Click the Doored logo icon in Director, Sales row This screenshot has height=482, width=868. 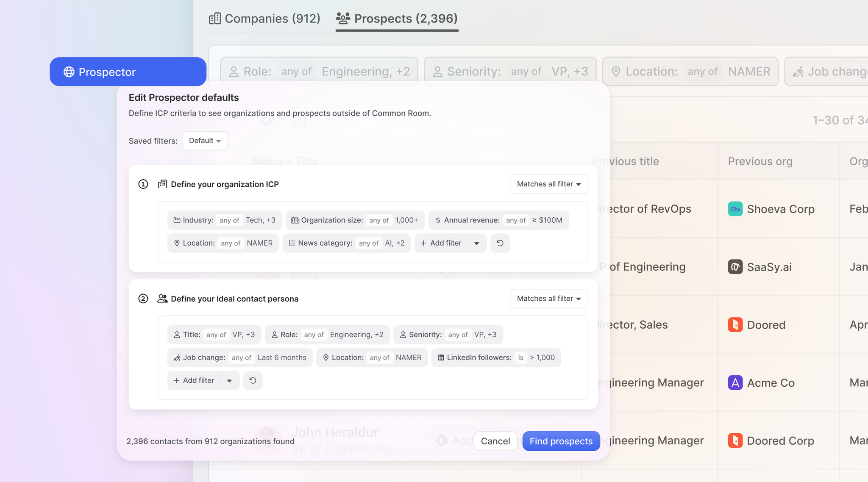735,325
